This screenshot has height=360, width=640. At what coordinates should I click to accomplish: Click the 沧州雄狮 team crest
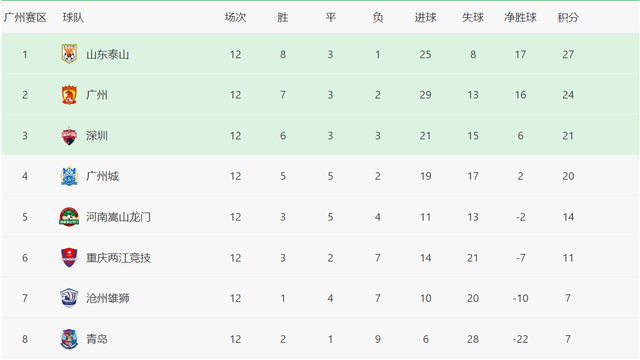[69, 298]
